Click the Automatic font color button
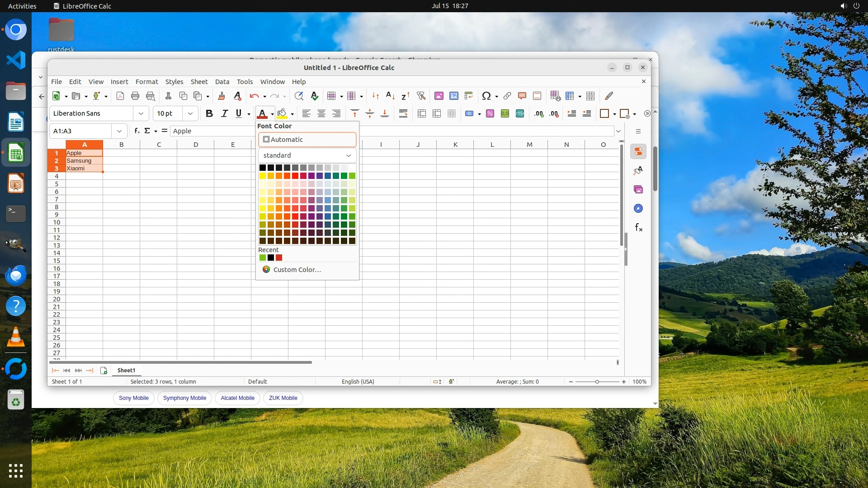This screenshot has height=488, width=868. 307,140
